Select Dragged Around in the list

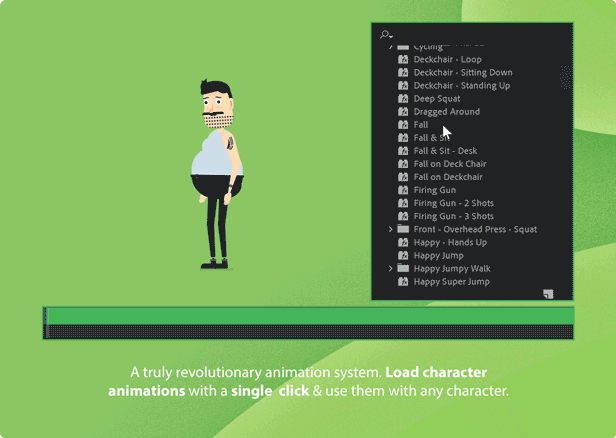446,112
